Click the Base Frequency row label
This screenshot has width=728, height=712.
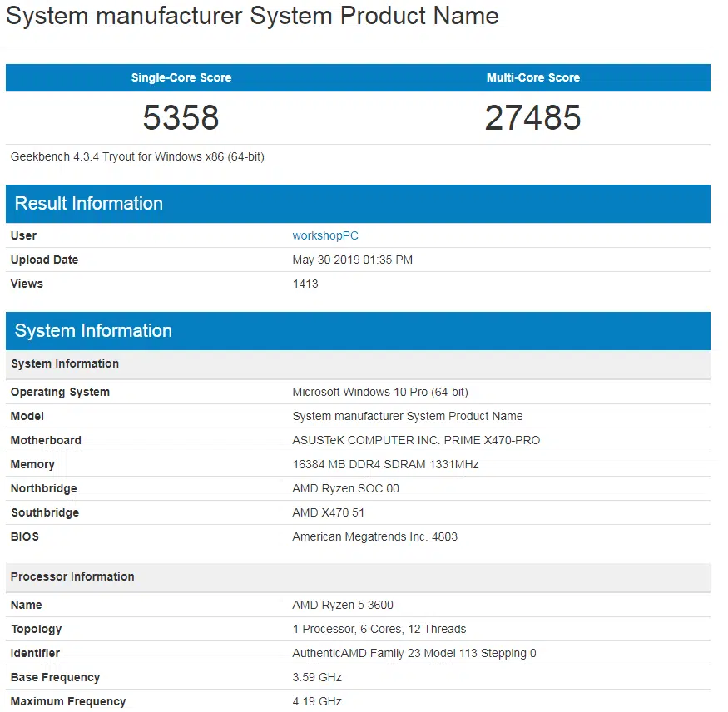pos(55,678)
